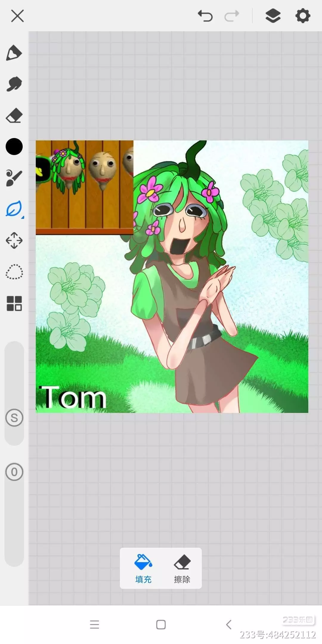Select the paint brush shape tool

tap(14, 178)
